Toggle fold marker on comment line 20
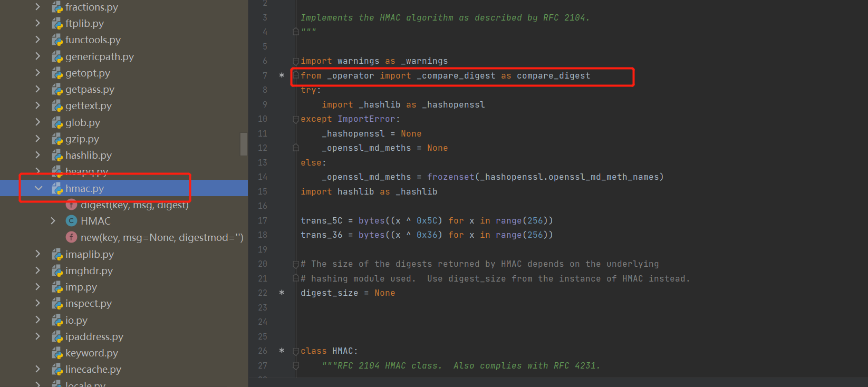 point(296,264)
